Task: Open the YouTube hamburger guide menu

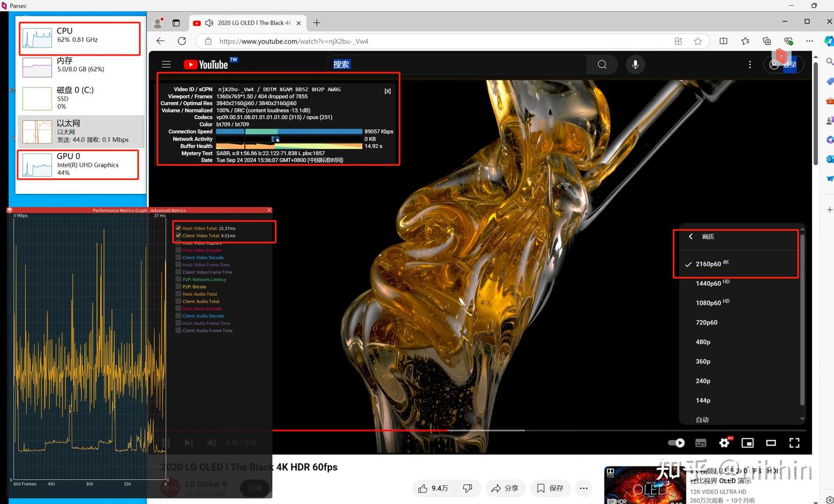Action: pyautogui.click(x=166, y=64)
